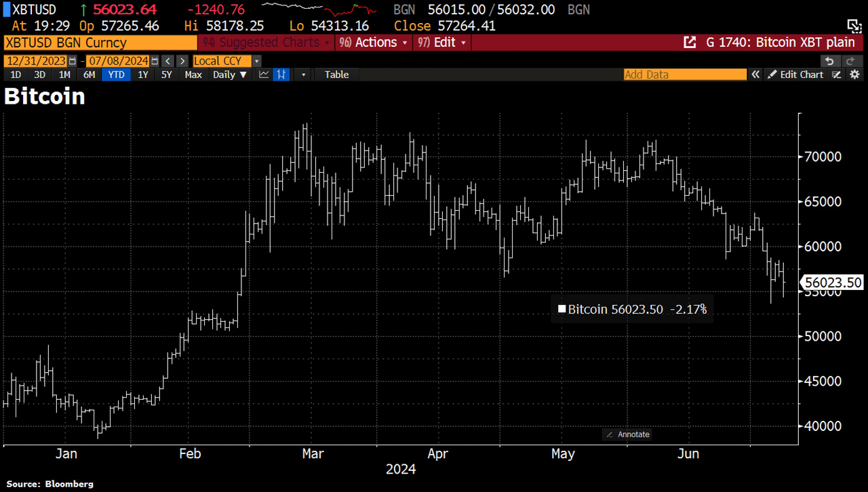
Task: Switch range to YTD
Action: click(x=117, y=75)
